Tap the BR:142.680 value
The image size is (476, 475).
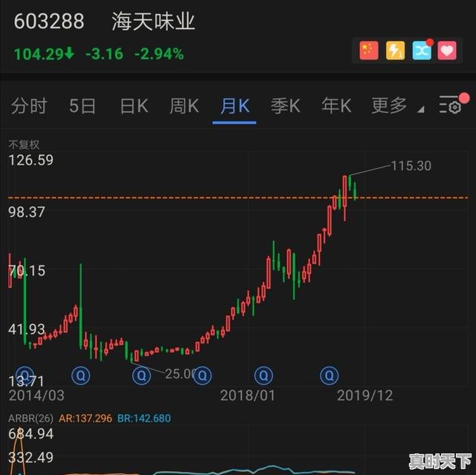(x=144, y=419)
